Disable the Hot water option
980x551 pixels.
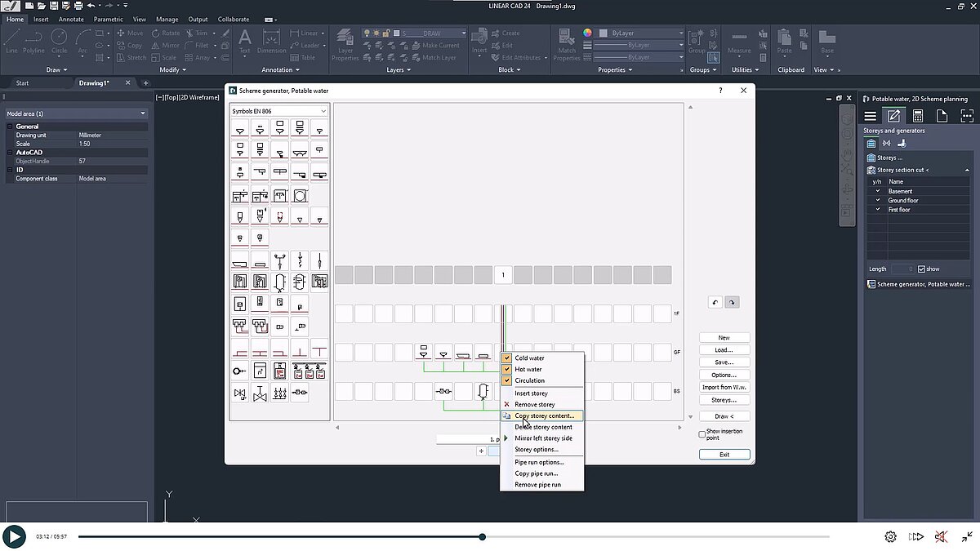coord(507,369)
